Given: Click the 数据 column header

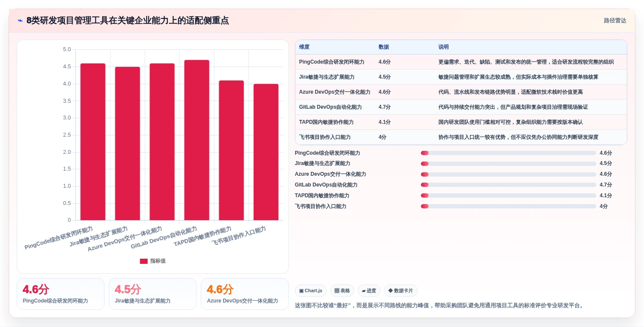Looking at the screenshot, I should click(x=384, y=47).
